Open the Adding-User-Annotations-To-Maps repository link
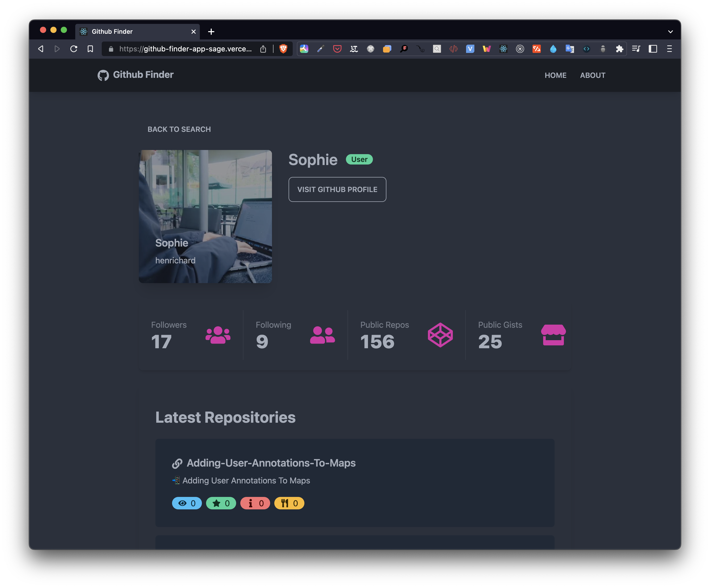710x588 pixels. 271,463
